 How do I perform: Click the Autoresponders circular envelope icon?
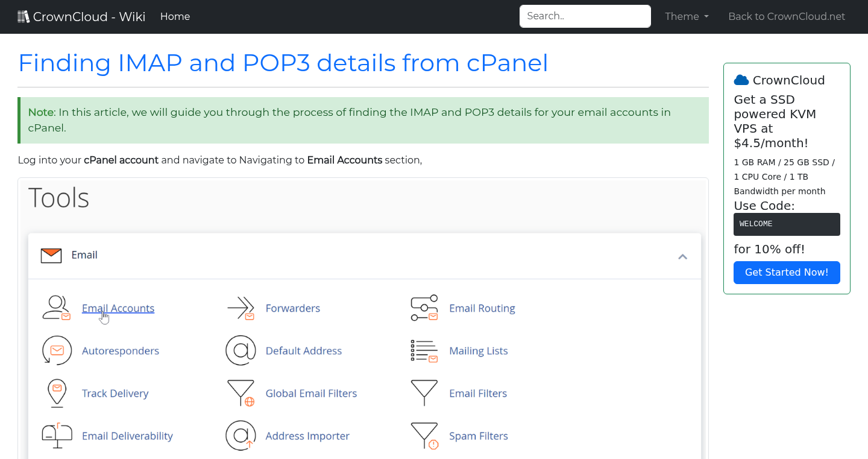57,350
